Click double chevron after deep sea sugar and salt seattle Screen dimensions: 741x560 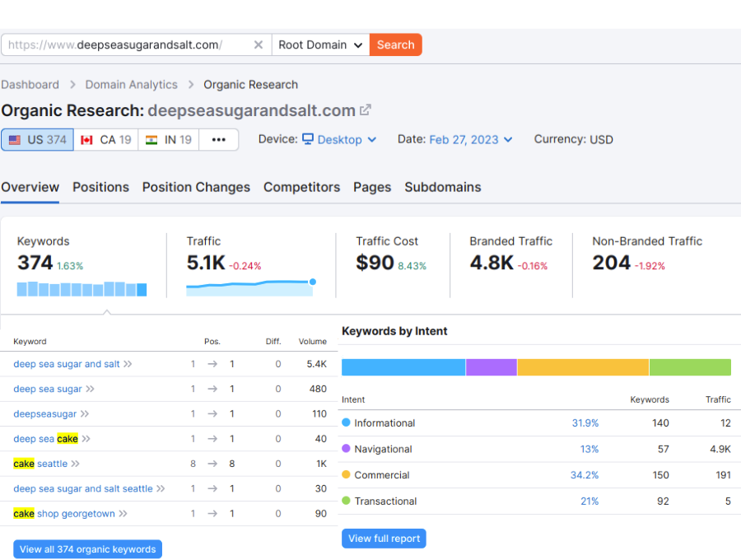click(x=161, y=488)
